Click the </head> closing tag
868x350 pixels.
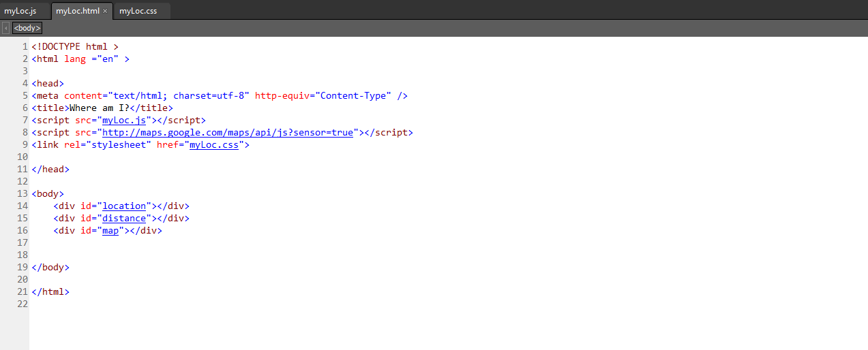click(50, 170)
